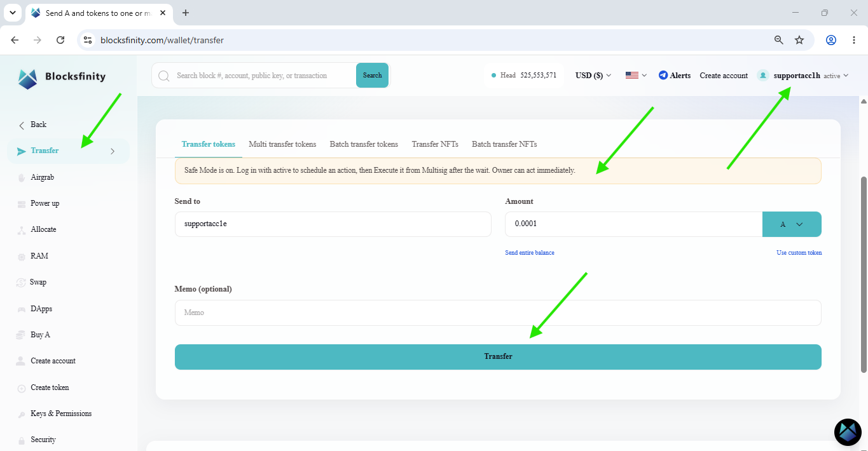Click the browser address bar URL
Viewport: 868px width, 451px height.
pos(162,40)
